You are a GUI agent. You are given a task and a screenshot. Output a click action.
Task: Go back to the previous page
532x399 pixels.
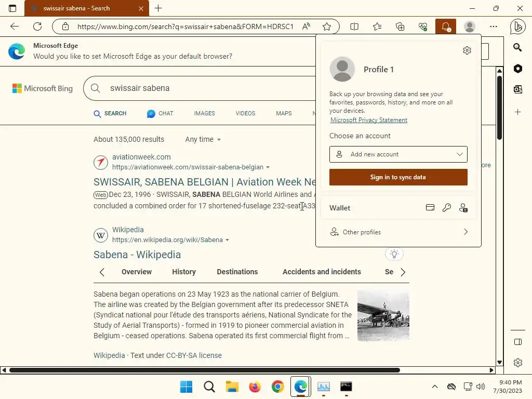[x=15, y=26]
